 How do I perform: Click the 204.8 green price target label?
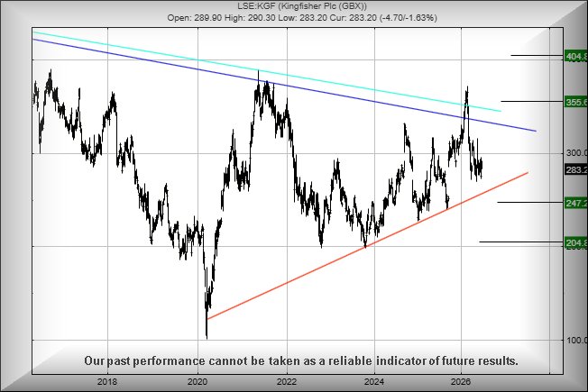[x=576, y=242]
